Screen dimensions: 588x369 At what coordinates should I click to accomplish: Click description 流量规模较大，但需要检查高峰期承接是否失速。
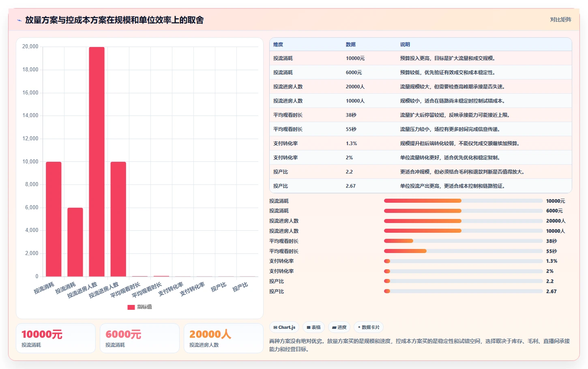[x=453, y=87]
